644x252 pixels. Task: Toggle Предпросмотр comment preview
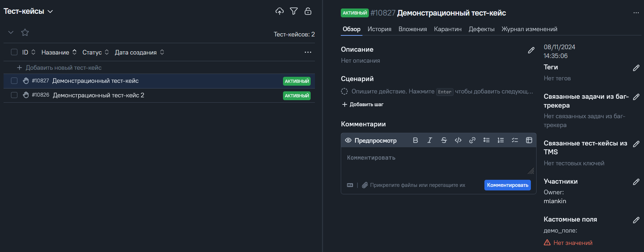pos(371,141)
